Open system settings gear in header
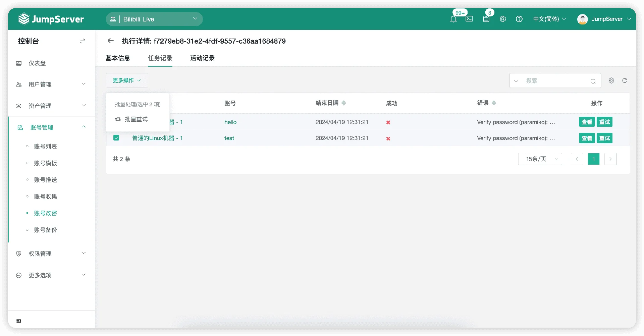Image resolution: width=644 pixels, height=336 pixels. pyautogui.click(x=502, y=19)
